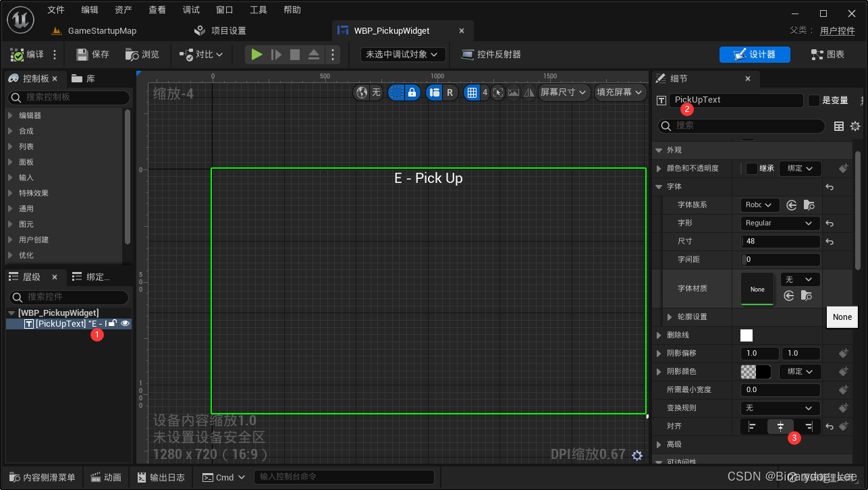
Task: Open 绑定 dropdown for 颜色和不透明度
Action: click(x=800, y=169)
